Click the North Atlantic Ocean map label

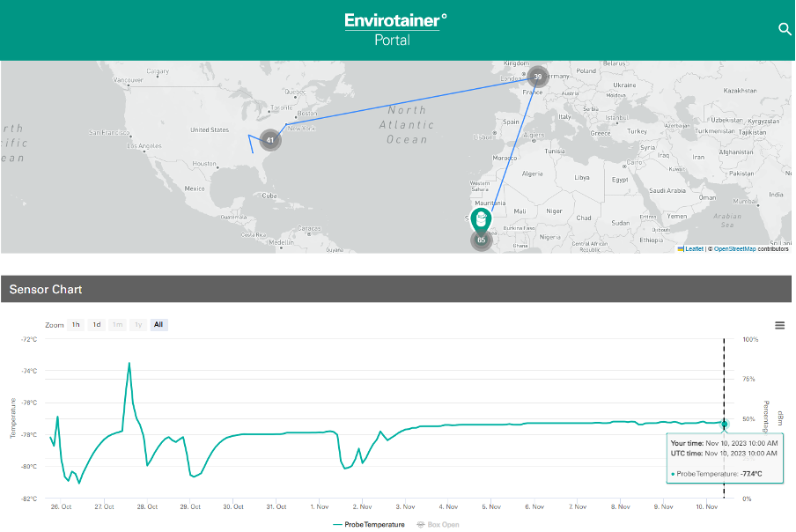[x=407, y=125]
